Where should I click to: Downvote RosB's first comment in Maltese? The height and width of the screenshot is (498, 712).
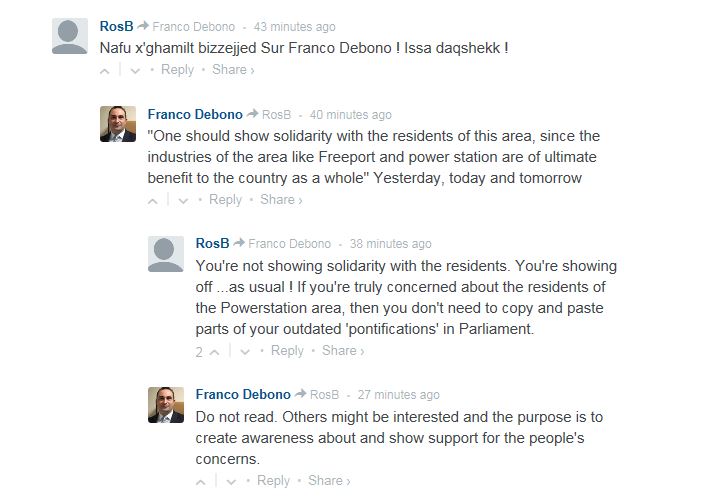[136, 71]
